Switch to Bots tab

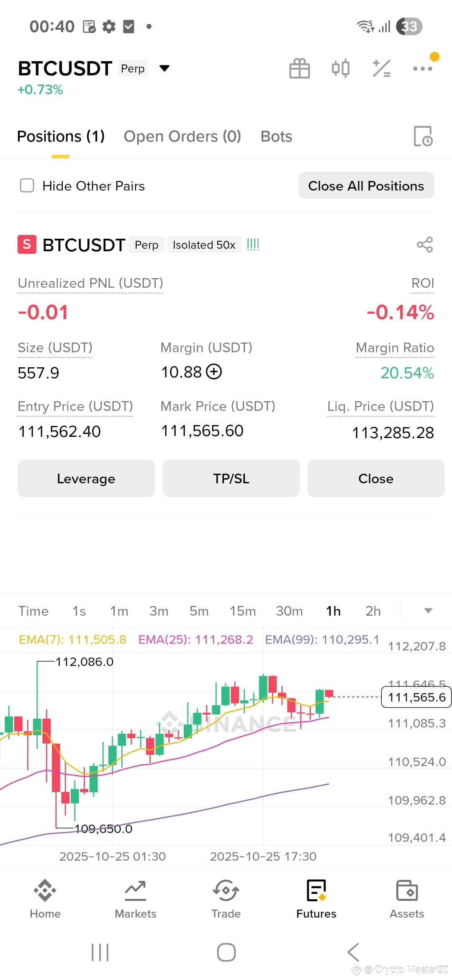[276, 137]
